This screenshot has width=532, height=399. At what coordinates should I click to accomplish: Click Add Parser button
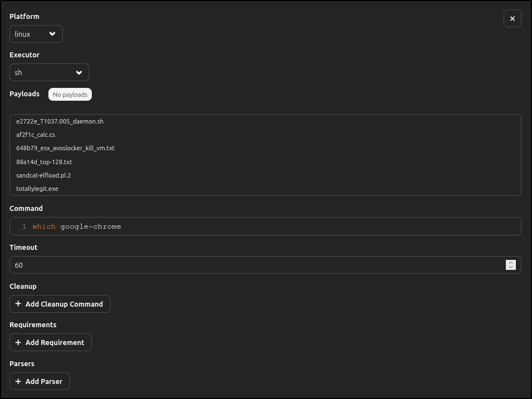click(40, 381)
